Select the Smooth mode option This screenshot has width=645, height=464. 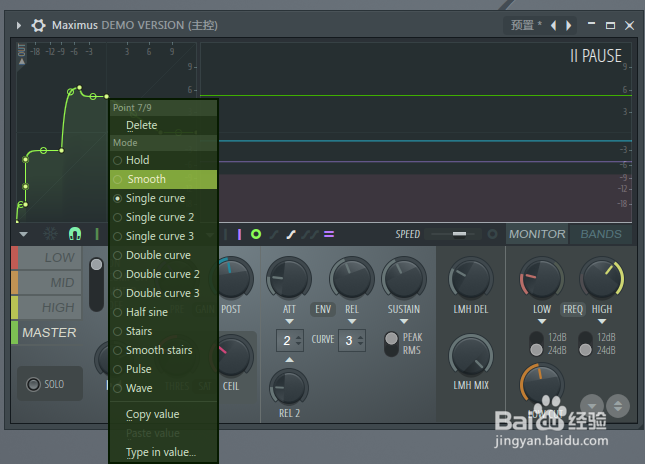163,179
